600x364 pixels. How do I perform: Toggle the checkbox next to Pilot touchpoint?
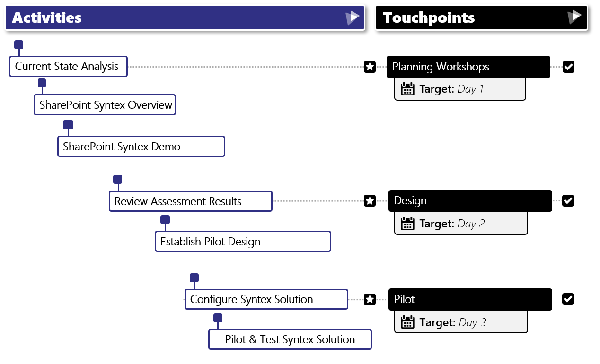pos(568,299)
